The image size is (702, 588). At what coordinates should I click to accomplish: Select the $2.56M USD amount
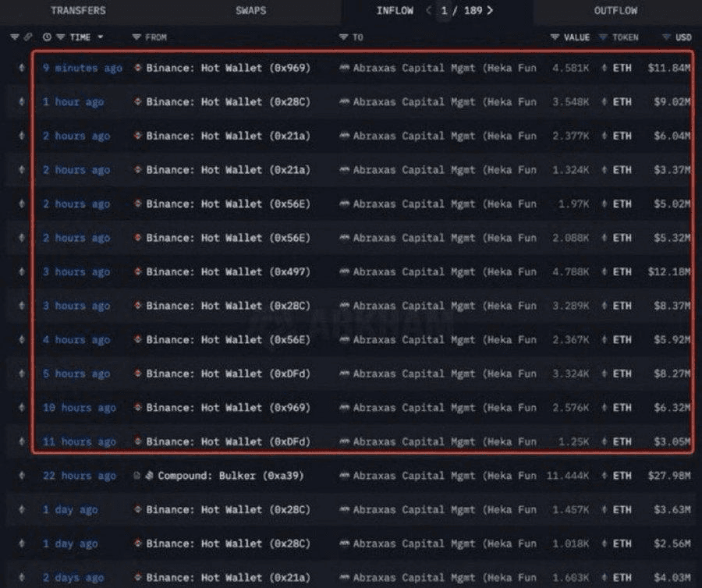point(672,544)
